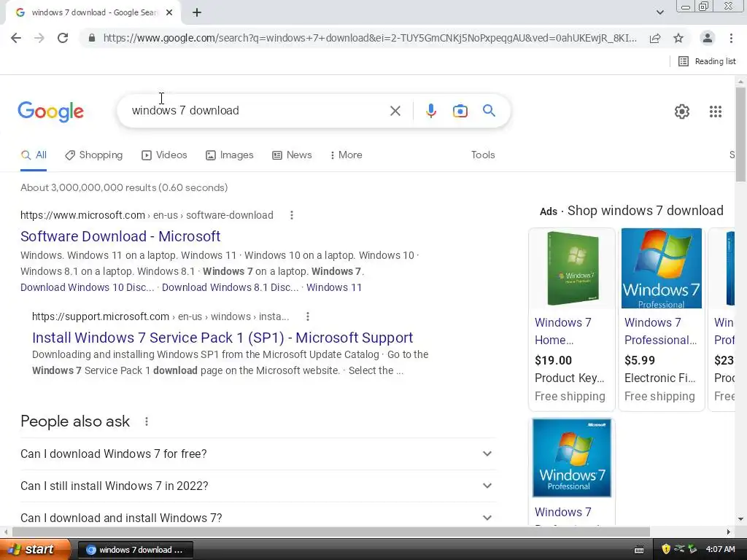
Task: Open Download Windows 10 Disc... sitelink
Action: point(88,287)
